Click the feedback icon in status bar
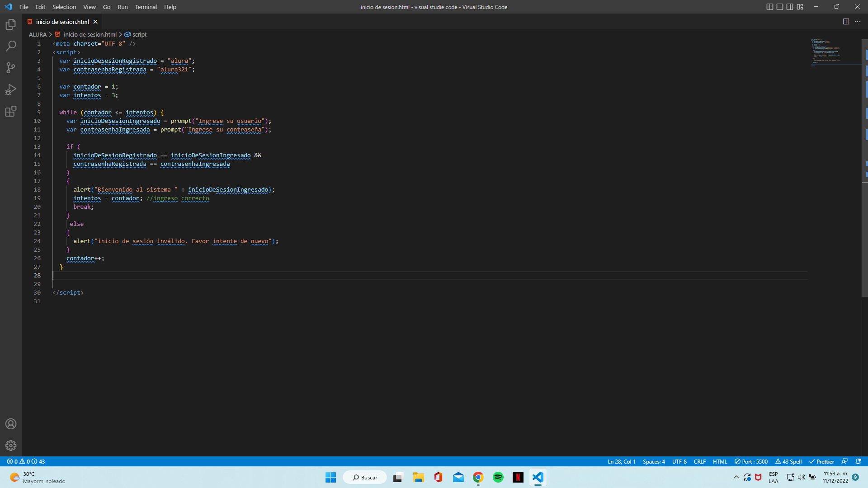Image resolution: width=868 pixels, height=488 pixels. point(844,461)
